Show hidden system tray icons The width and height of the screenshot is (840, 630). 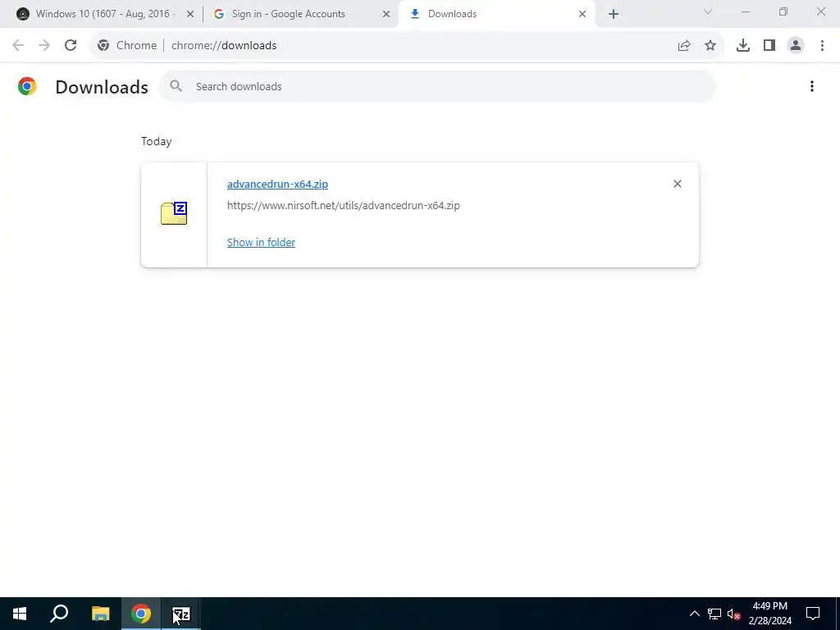coord(694,614)
